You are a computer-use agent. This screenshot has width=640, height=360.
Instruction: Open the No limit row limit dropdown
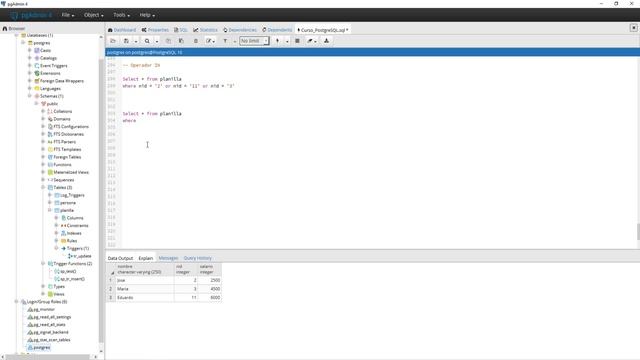coord(254,41)
